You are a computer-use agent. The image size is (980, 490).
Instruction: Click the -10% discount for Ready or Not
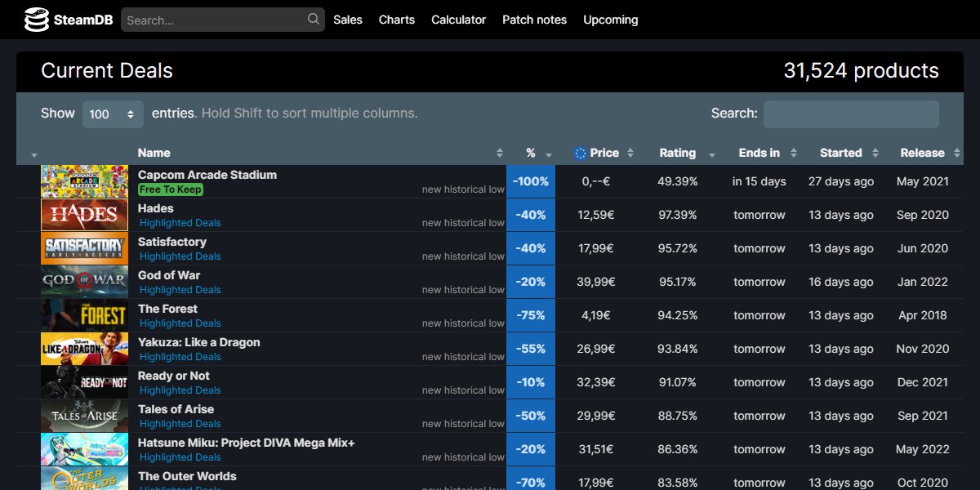(531, 382)
